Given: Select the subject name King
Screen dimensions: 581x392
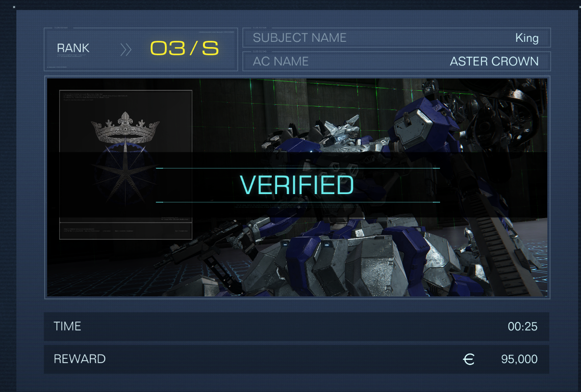Looking at the screenshot, I should click(x=527, y=38).
